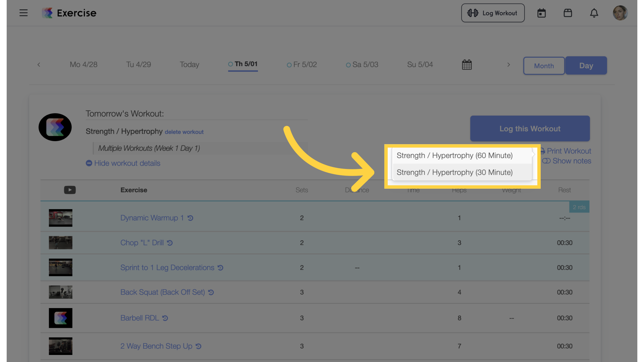Swap icon beside Back Squat (Back Off Set)
Image resolution: width=644 pixels, height=362 pixels.
coord(211,293)
